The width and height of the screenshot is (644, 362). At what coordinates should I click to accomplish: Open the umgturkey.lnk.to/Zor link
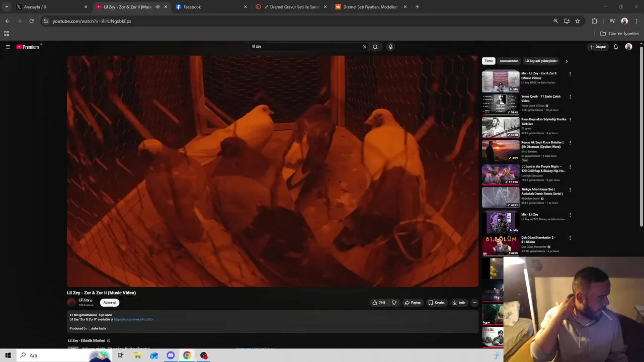(x=133, y=319)
